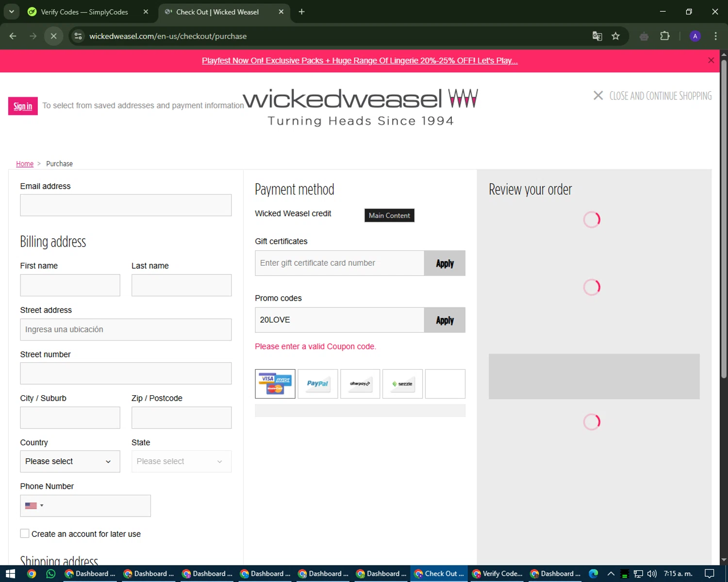Open Chrome from the taskbar
This screenshot has width=728, height=582.
(x=32, y=574)
